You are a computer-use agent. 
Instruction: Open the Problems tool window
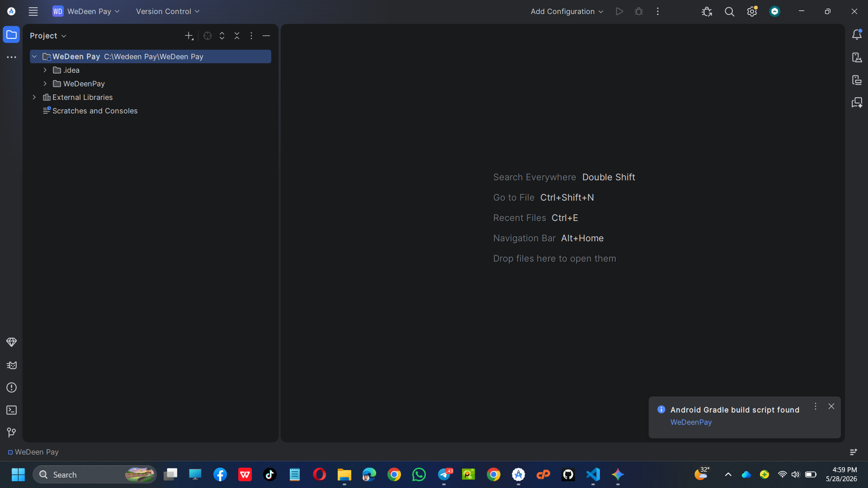[11, 387]
